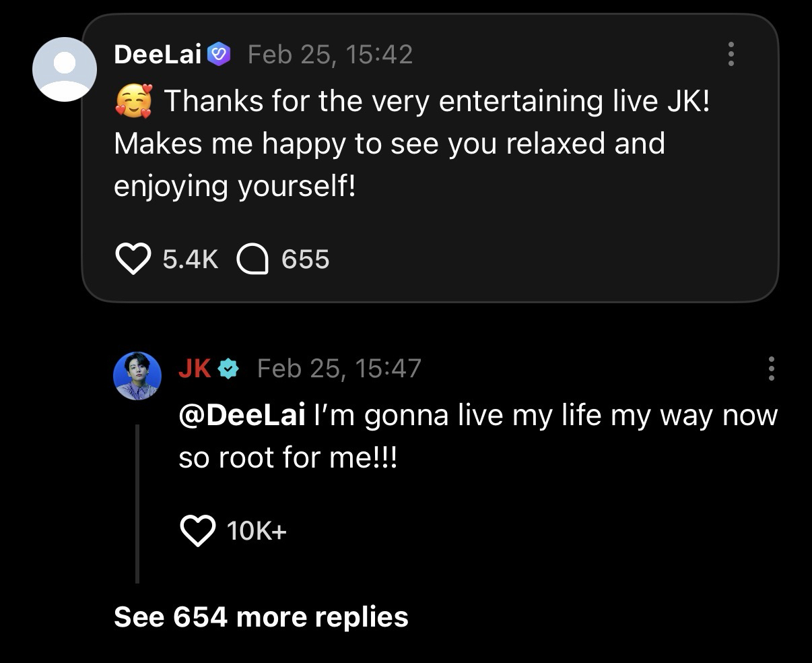
Task: Tap JK's reply text 'so root for me!!!'
Action: click(288, 457)
